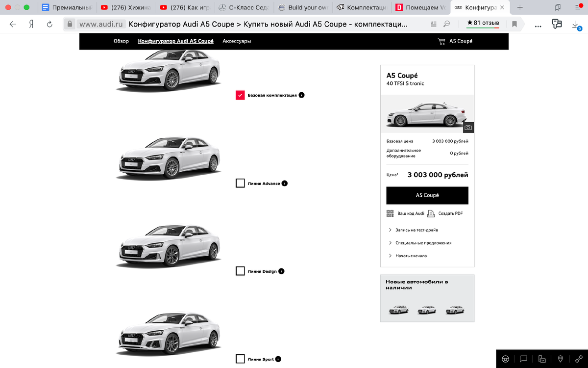This screenshot has width=588, height=368.
Task: Open the 81 отзыв rating button
Action: point(483,23)
